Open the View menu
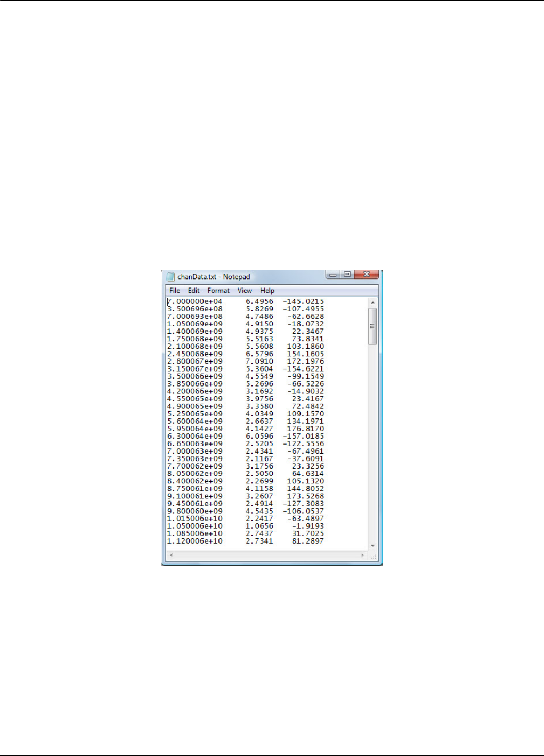 pyautogui.click(x=245, y=291)
